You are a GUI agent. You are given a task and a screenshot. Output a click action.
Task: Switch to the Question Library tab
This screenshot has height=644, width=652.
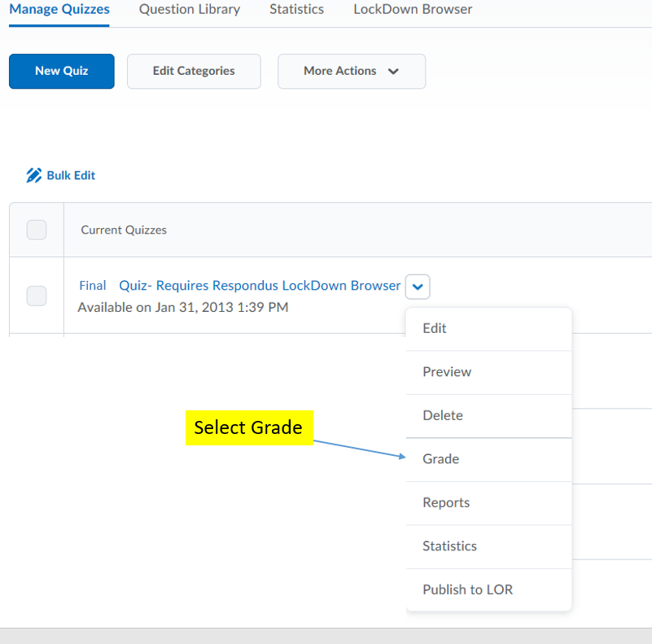[x=189, y=10]
